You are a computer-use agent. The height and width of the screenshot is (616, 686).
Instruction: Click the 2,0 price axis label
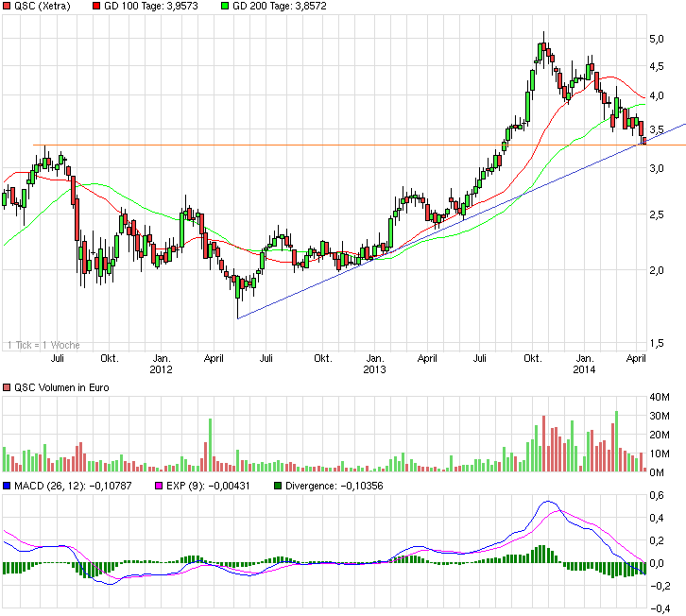coord(657,270)
